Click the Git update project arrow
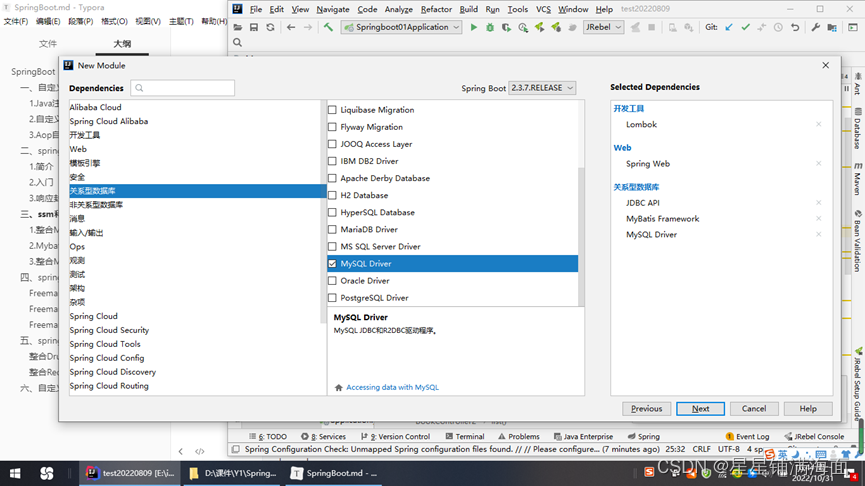The image size is (865, 486). coord(729,27)
